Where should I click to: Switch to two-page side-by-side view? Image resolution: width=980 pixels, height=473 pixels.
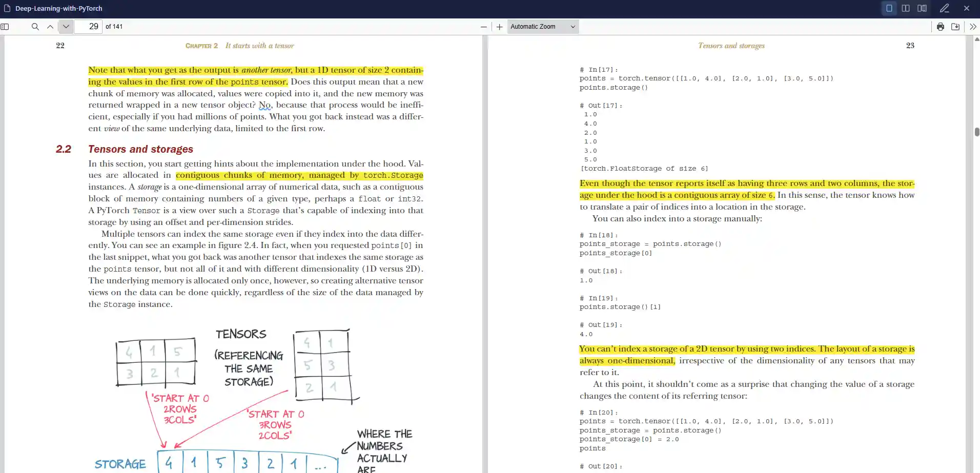point(906,8)
